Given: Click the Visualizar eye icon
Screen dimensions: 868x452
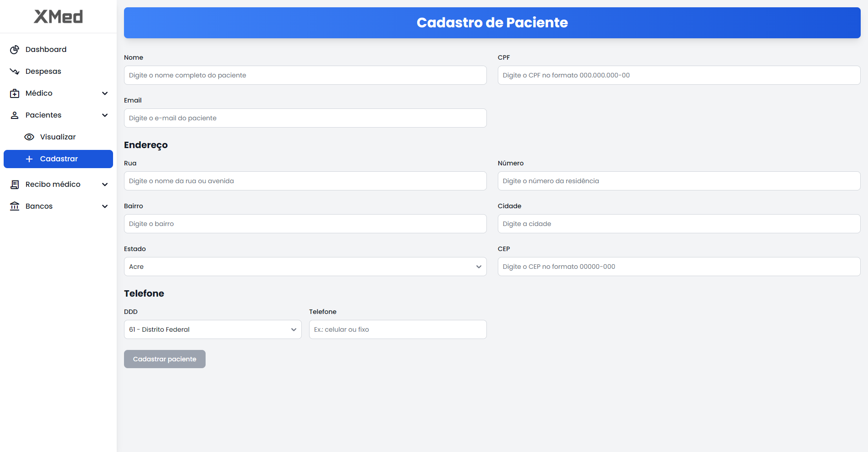Looking at the screenshot, I should [x=29, y=137].
